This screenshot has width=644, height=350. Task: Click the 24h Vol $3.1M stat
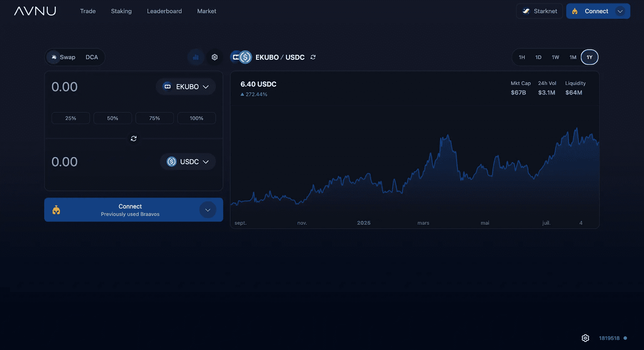pyautogui.click(x=547, y=88)
